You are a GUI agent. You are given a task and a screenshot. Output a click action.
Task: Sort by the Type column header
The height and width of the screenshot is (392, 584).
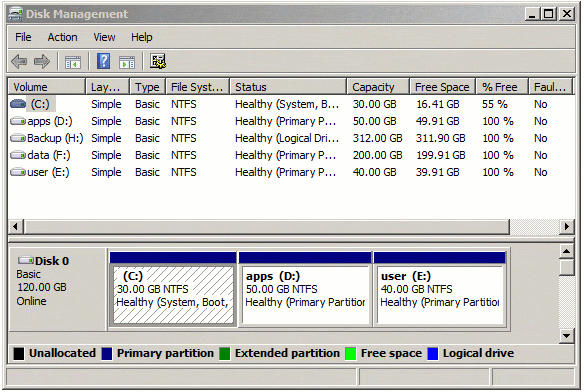(148, 87)
